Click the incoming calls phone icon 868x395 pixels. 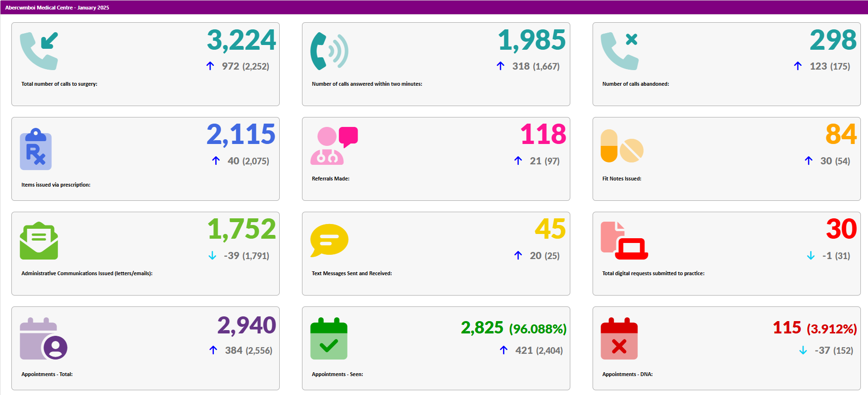point(39,51)
